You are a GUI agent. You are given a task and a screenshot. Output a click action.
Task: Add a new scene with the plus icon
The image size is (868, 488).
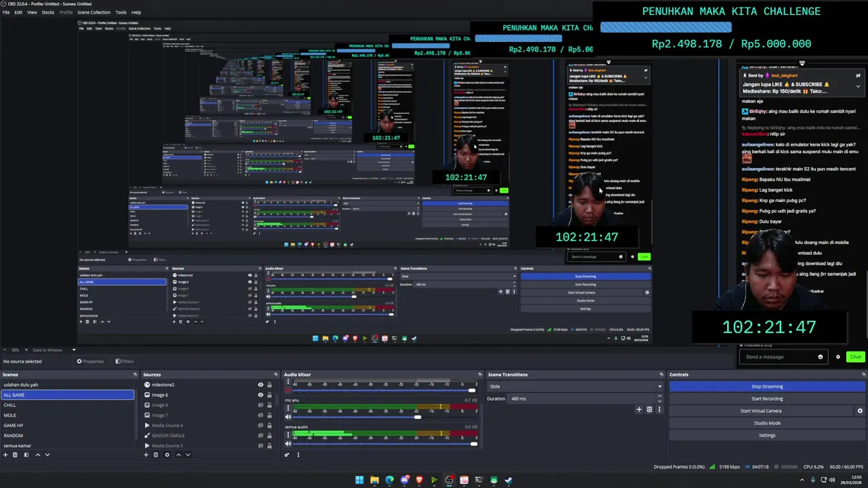point(5,455)
